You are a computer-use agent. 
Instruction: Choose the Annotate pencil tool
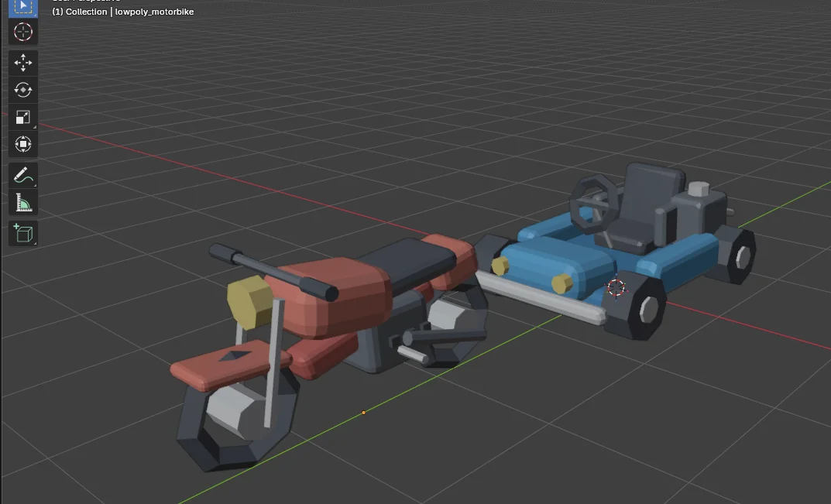(x=22, y=175)
